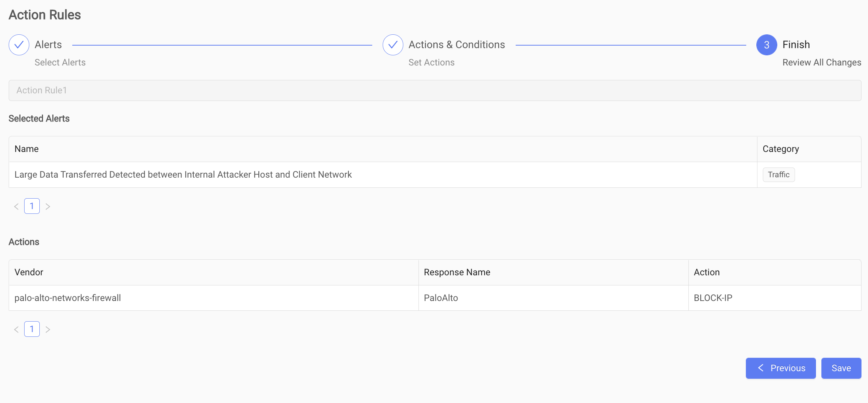Image resolution: width=868 pixels, height=403 pixels.
Task: Go to next page in Selected Alerts pagination
Action: coord(48,206)
